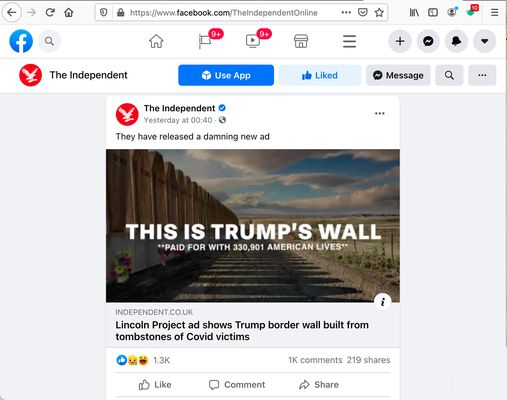
Task: Open Messenger icon in top bar
Action: tap(428, 41)
